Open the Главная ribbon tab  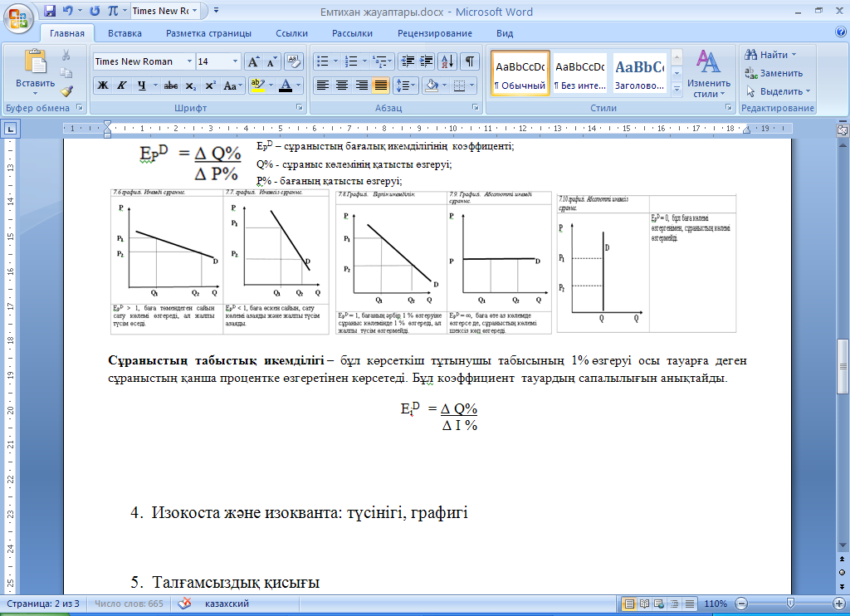(x=67, y=33)
